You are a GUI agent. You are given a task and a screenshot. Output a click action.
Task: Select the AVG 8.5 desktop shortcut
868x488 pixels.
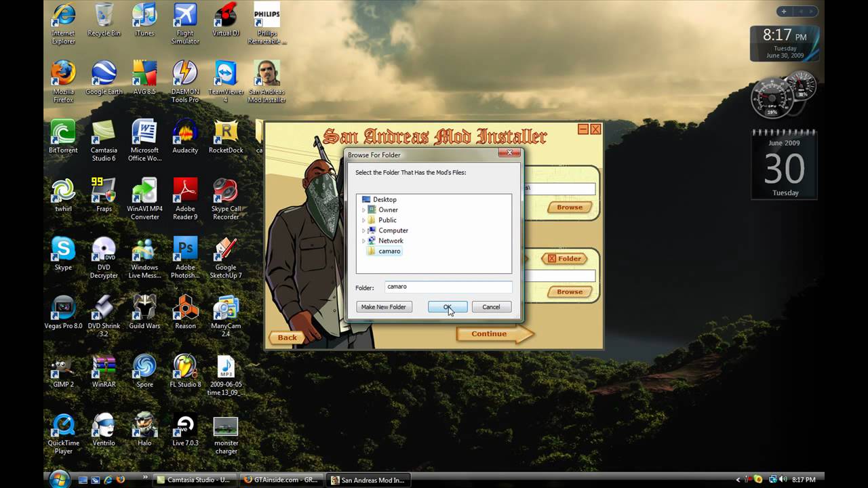144,78
